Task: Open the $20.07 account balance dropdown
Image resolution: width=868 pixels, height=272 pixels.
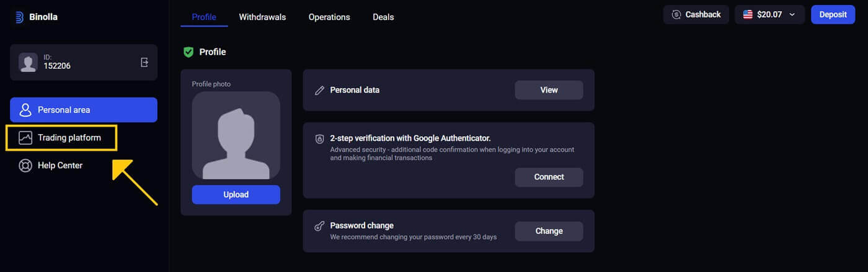Action: (x=769, y=15)
